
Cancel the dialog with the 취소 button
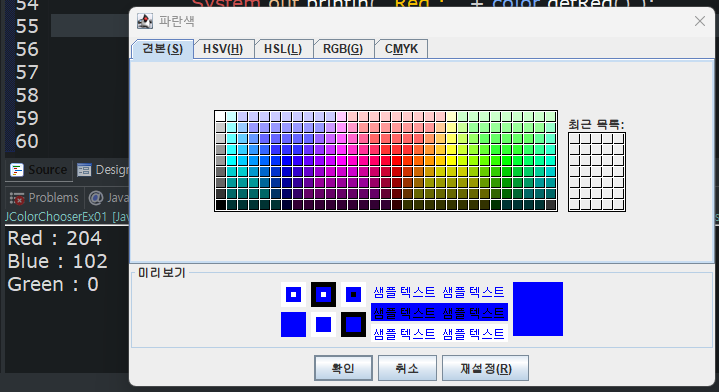407,368
